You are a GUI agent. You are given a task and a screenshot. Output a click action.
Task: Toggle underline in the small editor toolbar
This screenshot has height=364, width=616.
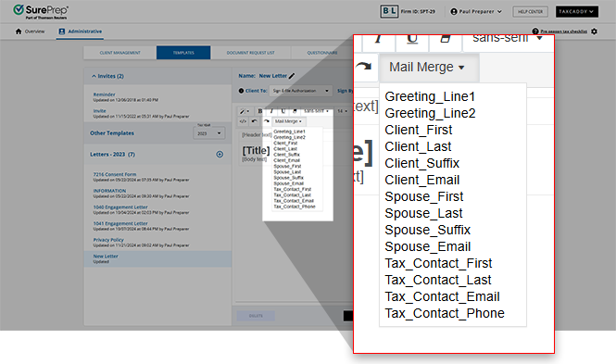[x=283, y=111]
